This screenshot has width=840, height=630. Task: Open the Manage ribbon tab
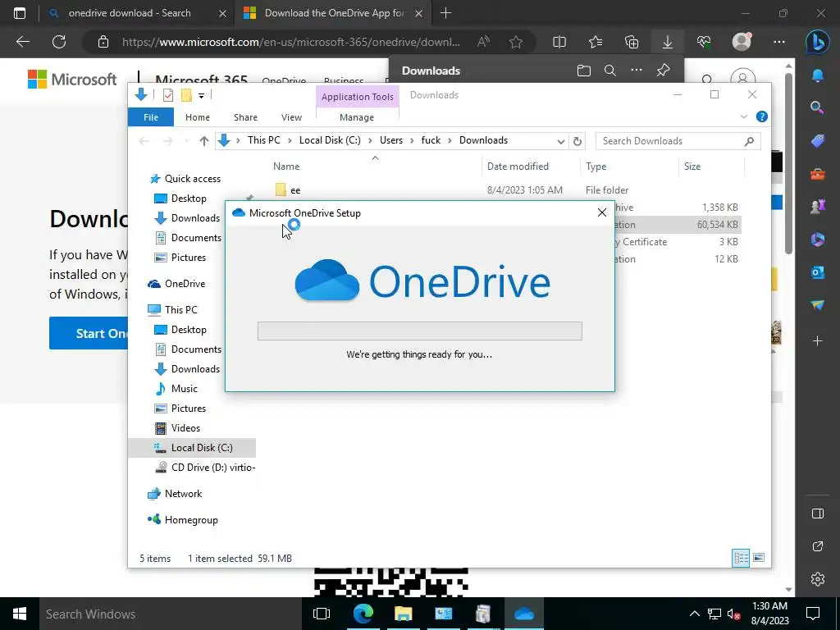pyautogui.click(x=357, y=117)
